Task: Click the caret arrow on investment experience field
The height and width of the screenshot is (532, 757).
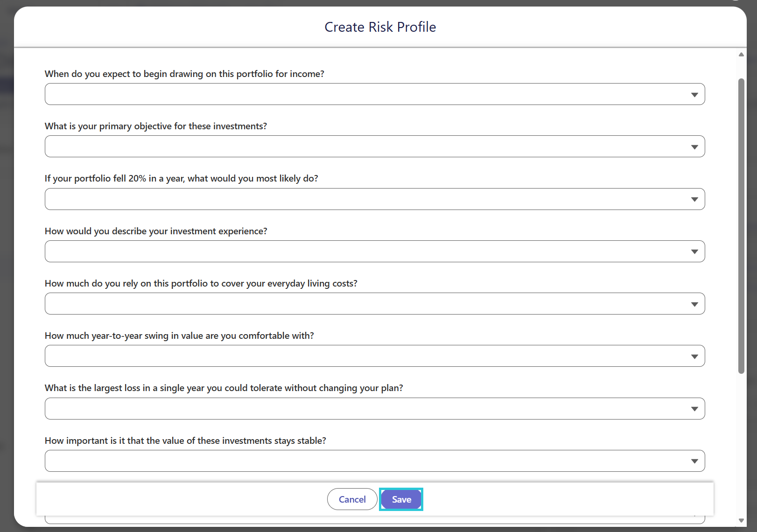Action: point(694,252)
